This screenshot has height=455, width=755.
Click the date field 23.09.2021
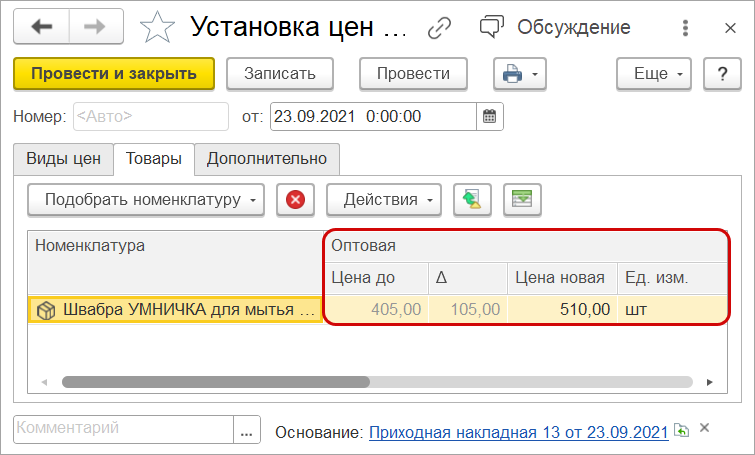(373, 117)
